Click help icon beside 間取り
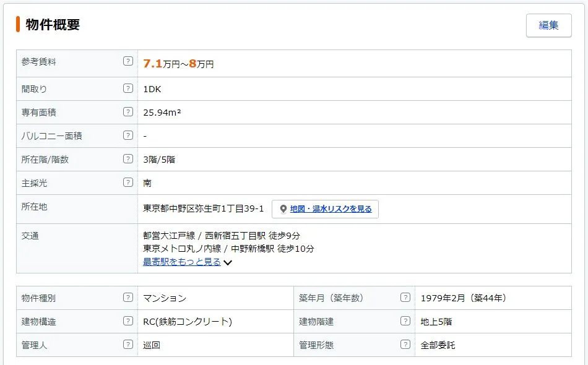The image size is (588, 365). 128,88
